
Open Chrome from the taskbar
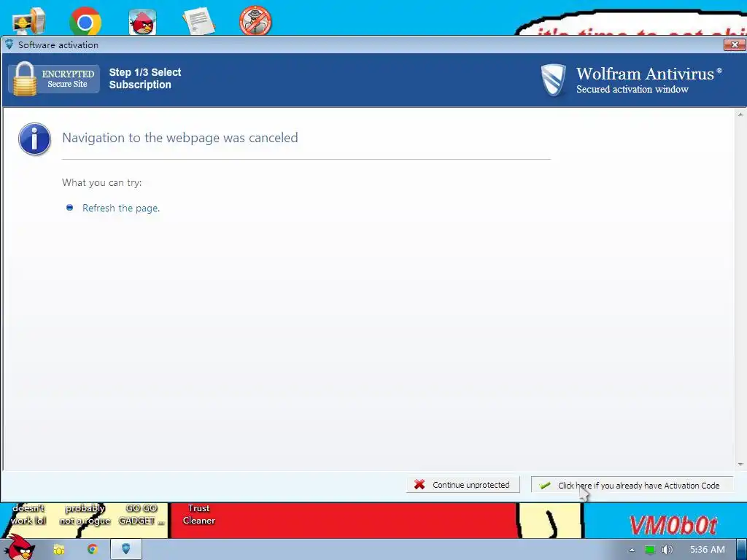pos(92,549)
